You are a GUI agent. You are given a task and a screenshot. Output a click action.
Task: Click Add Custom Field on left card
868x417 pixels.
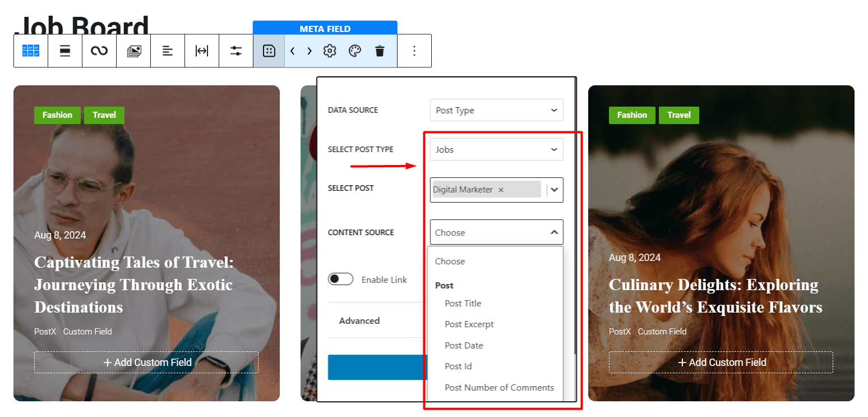[146, 362]
